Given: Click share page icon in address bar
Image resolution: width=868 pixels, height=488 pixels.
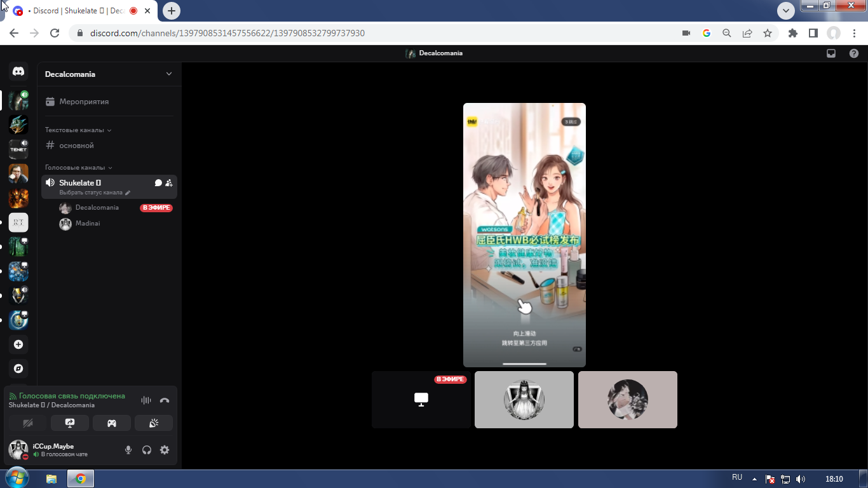Looking at the screenshot, I should (x=747, y=33).
